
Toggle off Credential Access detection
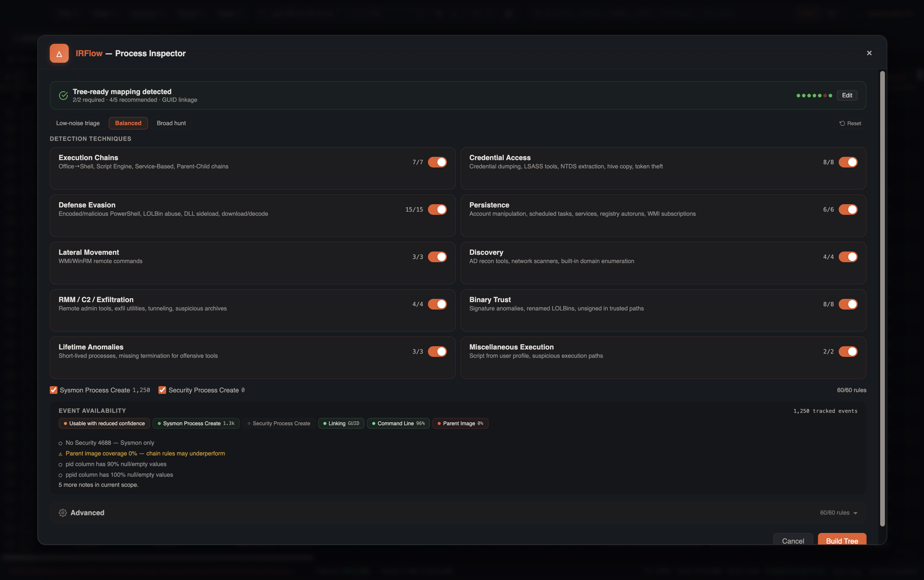point(848,162)
